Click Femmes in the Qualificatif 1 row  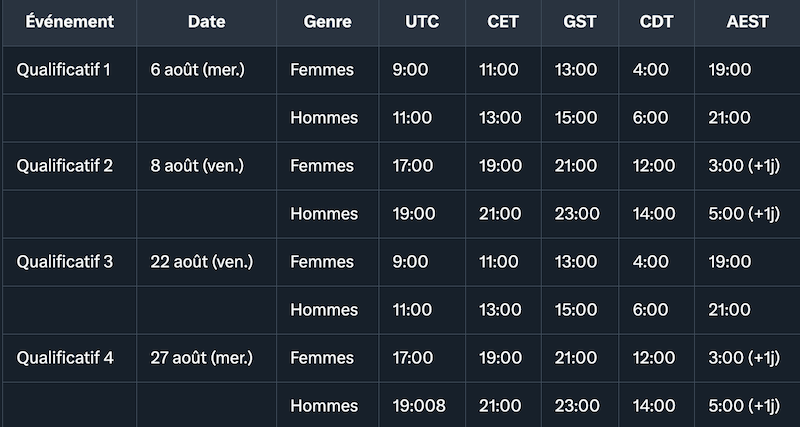pos(322,70)
